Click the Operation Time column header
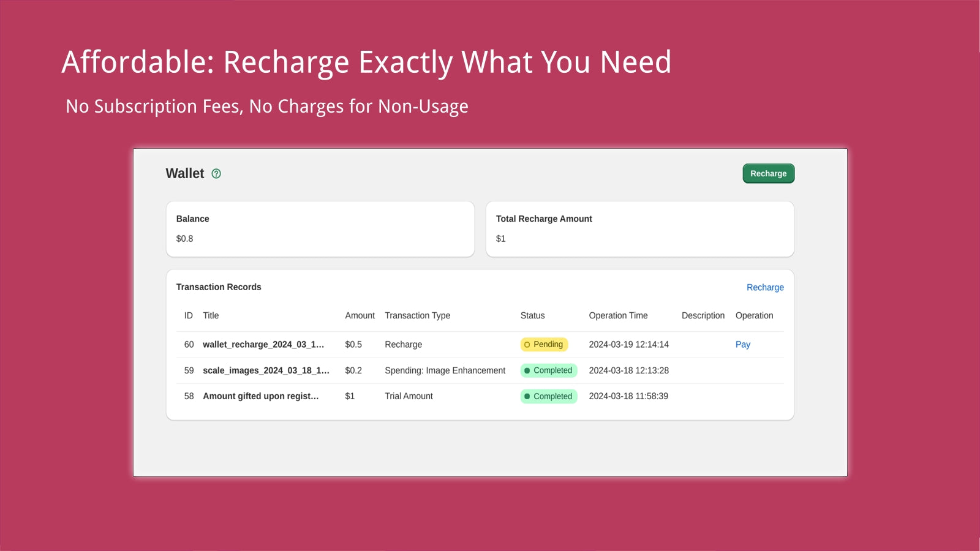The image size is (980, 551). click(618, 316)
